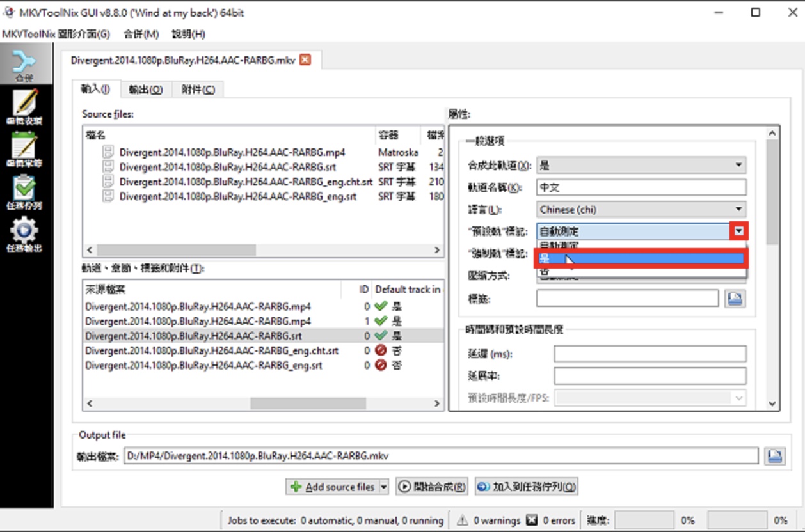
Task: Open the 合併(M) menu
Action: (x=141, y=34)
